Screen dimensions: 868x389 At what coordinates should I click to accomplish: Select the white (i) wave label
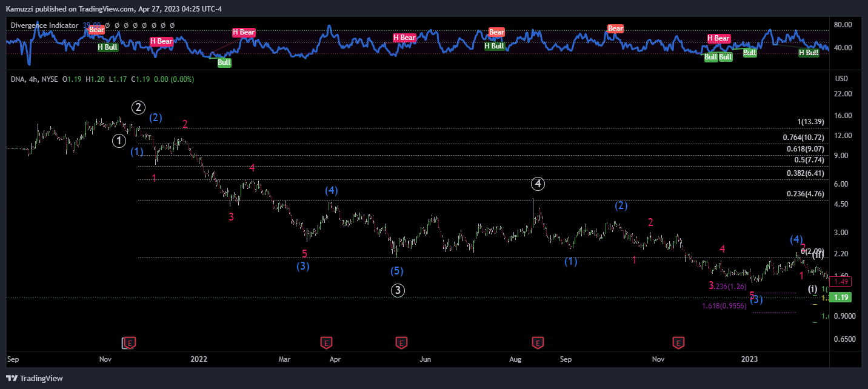[x=813, y=289]
